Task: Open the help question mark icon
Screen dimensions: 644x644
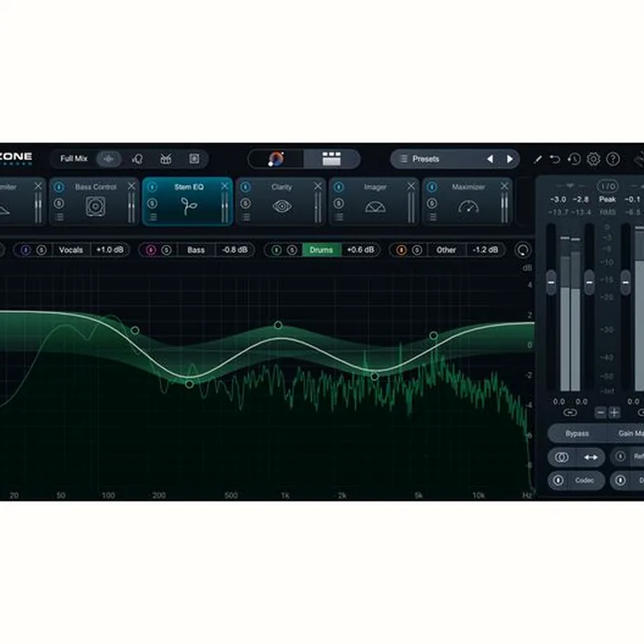Action: (x=613, y=159)
